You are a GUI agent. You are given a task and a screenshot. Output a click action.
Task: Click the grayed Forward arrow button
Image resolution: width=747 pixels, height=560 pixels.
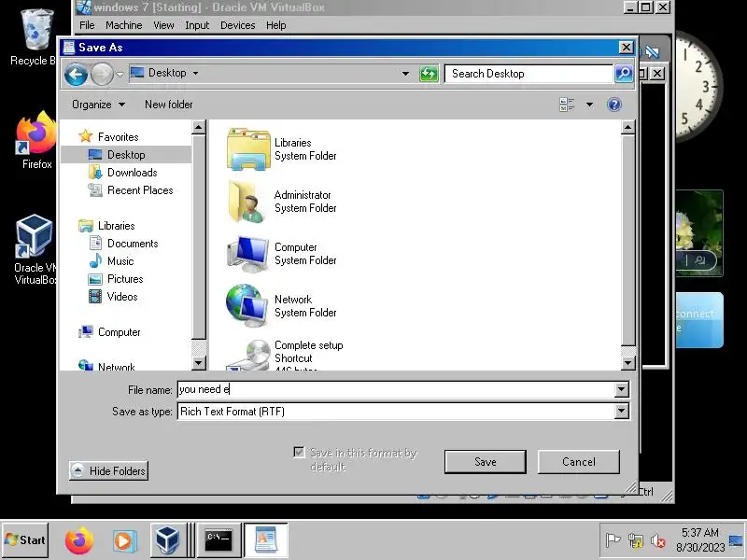click(x=102, y=75)
